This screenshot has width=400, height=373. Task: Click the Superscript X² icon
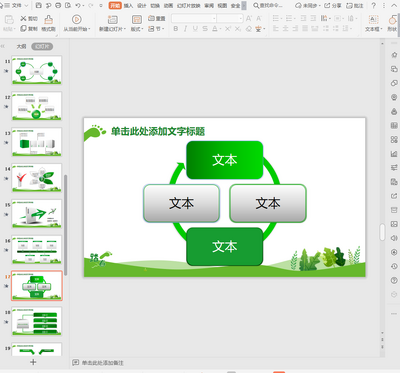(228, 29)
